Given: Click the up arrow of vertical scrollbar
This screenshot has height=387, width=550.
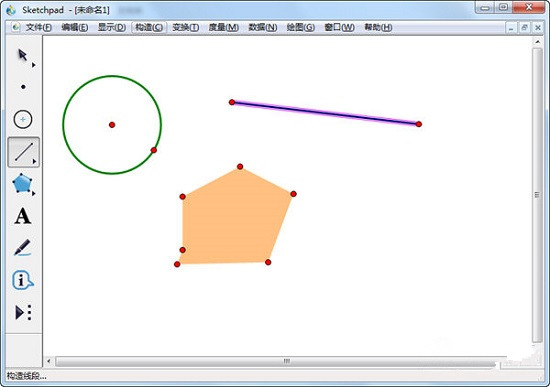Looking at the screenshot, I should click(537, 41).
